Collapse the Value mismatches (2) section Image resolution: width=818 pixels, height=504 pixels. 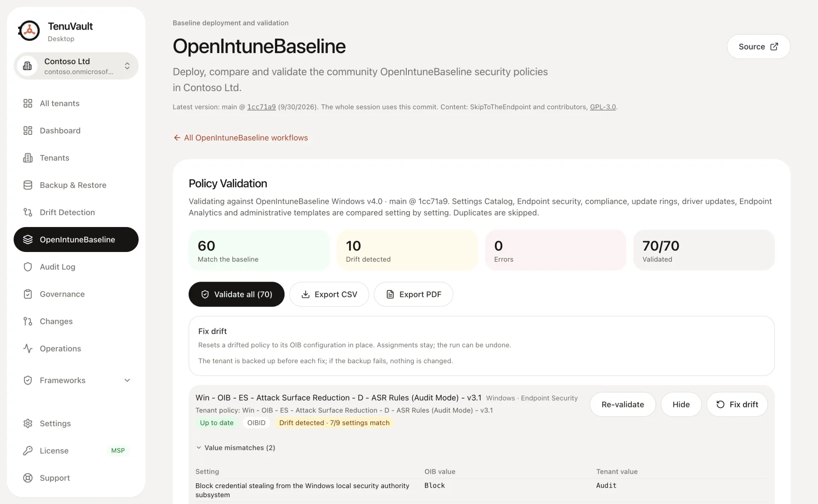pos(235,448)
